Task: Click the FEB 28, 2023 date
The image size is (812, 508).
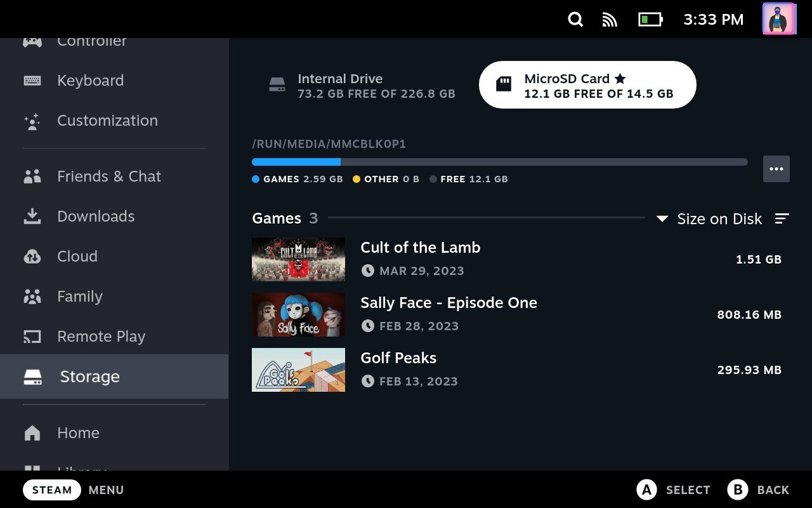Action: click(x=419, y=326)
